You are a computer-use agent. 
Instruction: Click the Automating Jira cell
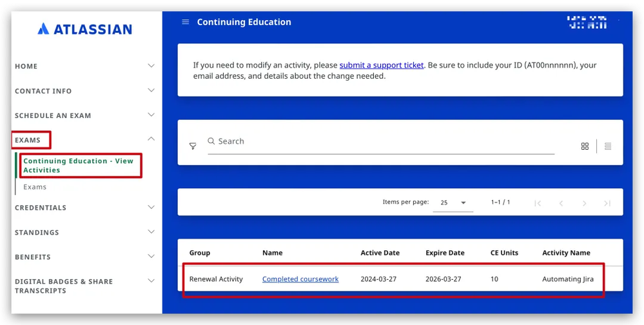point(567,279)
